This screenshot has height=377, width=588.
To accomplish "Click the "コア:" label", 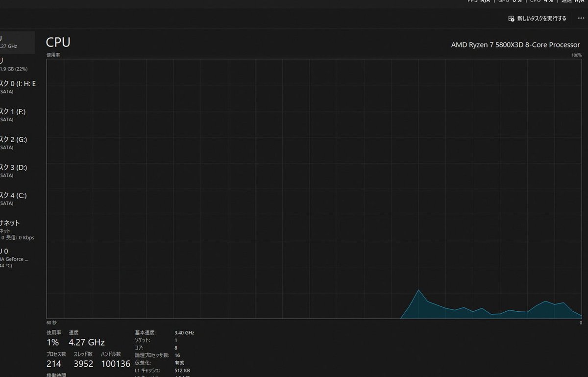I will [x=139, y=348].
